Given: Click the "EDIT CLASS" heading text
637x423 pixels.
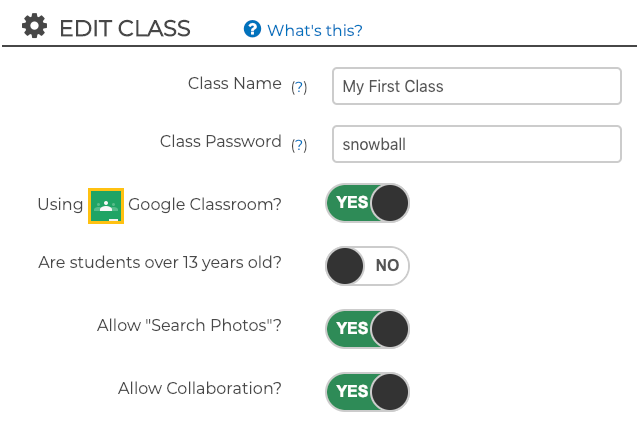Looking at the screenshot, I should (x=124, y=28).
